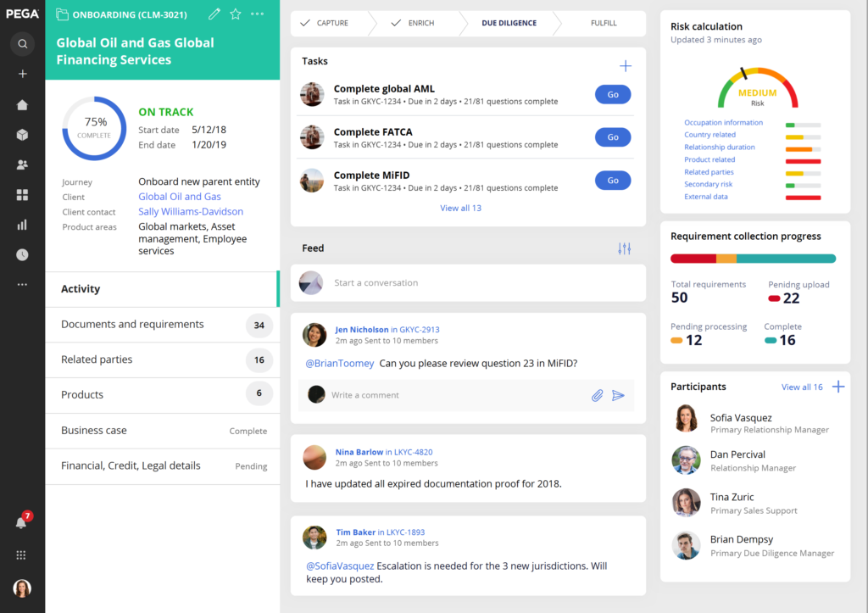
Task: Open the Products tab
Action: click(162, 395)
